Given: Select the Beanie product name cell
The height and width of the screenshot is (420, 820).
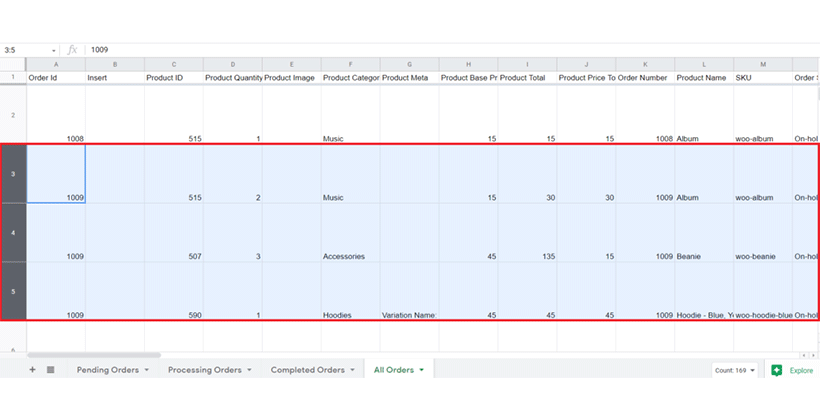Looking at the screenshot, I should point(704,233).
